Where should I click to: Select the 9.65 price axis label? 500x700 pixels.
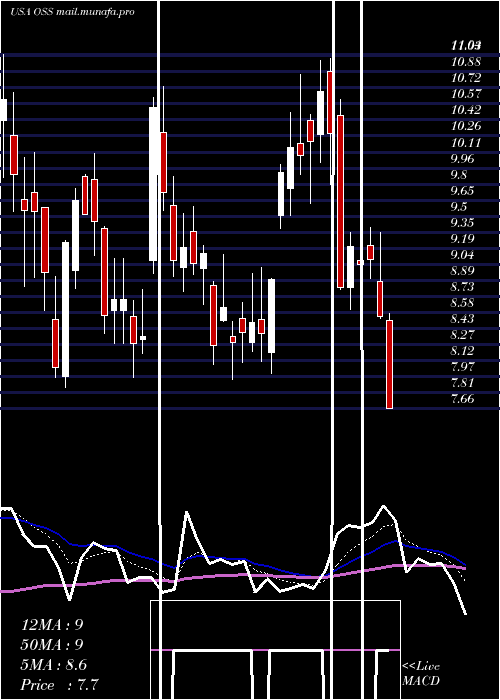coord(462,191)
